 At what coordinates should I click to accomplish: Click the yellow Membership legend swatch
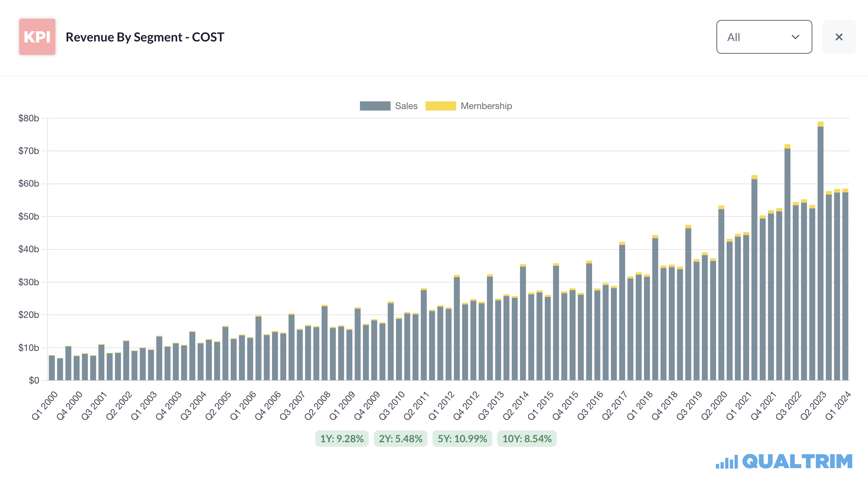(441, 106)
